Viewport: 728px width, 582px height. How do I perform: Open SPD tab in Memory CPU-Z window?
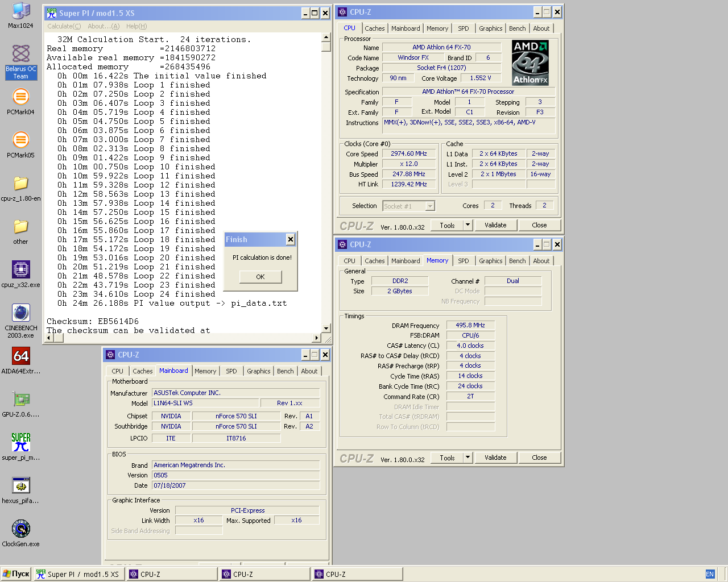[464, 261]
